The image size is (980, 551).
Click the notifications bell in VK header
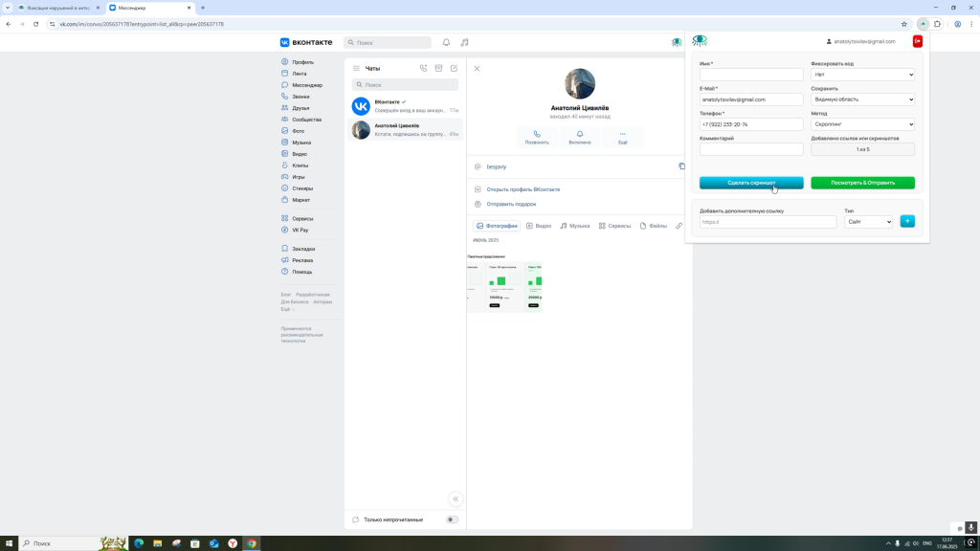[446, 42]
